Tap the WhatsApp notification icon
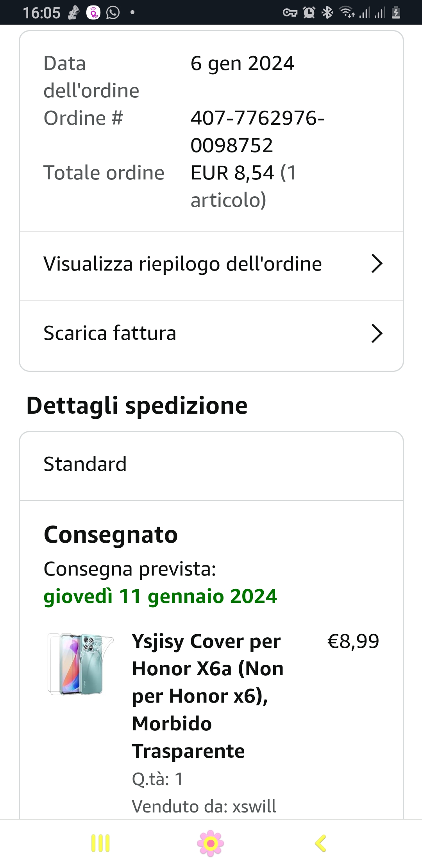This screenshot has width=422, height=868. point(113,13)
